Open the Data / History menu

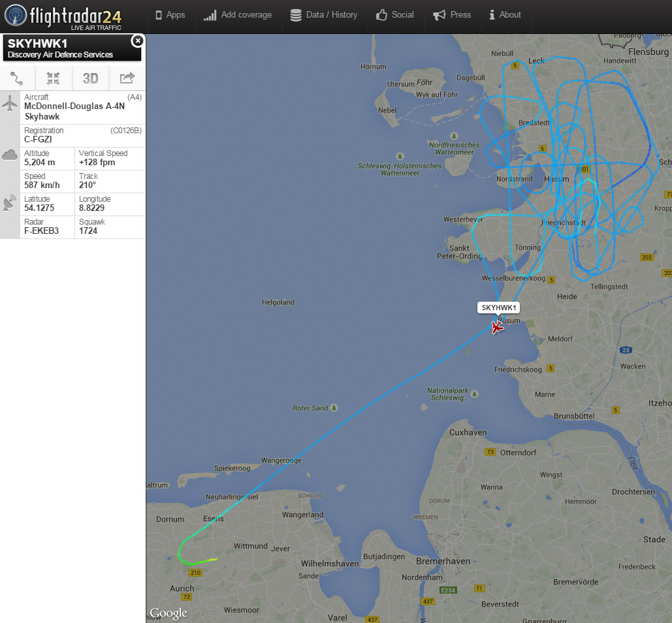click(323, 15)
